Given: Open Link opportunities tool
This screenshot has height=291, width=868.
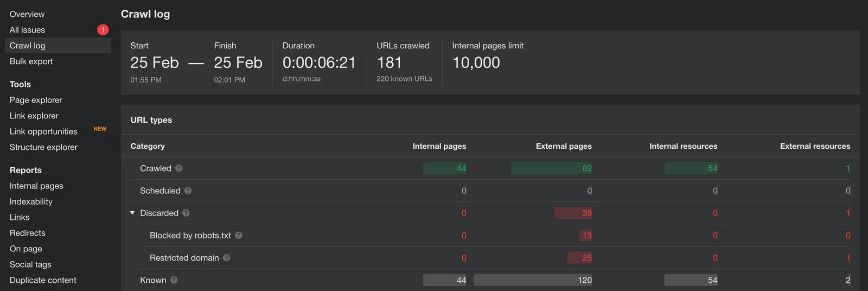Looking at the screenshot, I should [43, 131].
